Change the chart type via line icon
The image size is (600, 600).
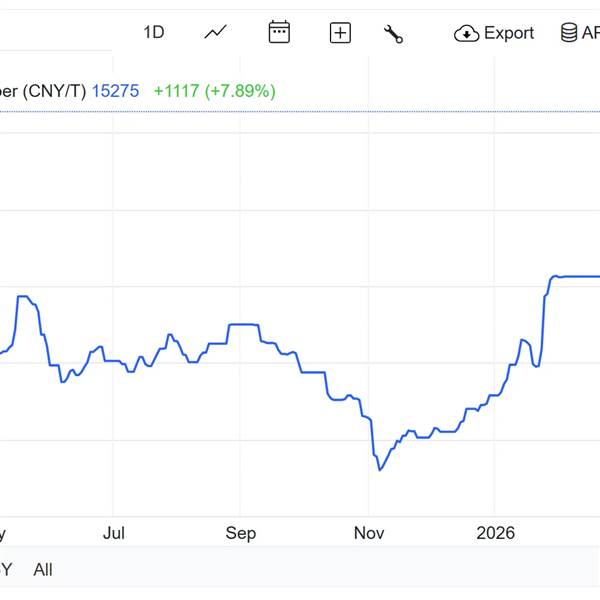(x=215, y=33)
